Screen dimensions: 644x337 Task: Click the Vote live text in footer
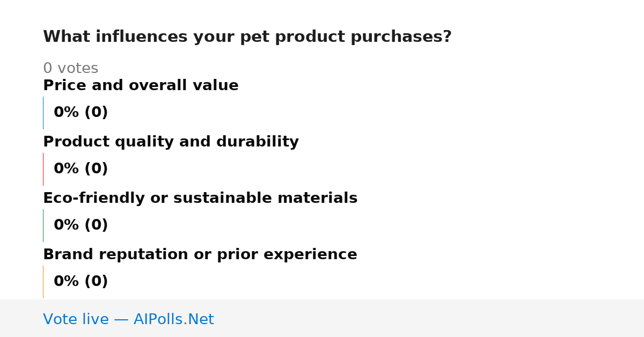[76, 319]
